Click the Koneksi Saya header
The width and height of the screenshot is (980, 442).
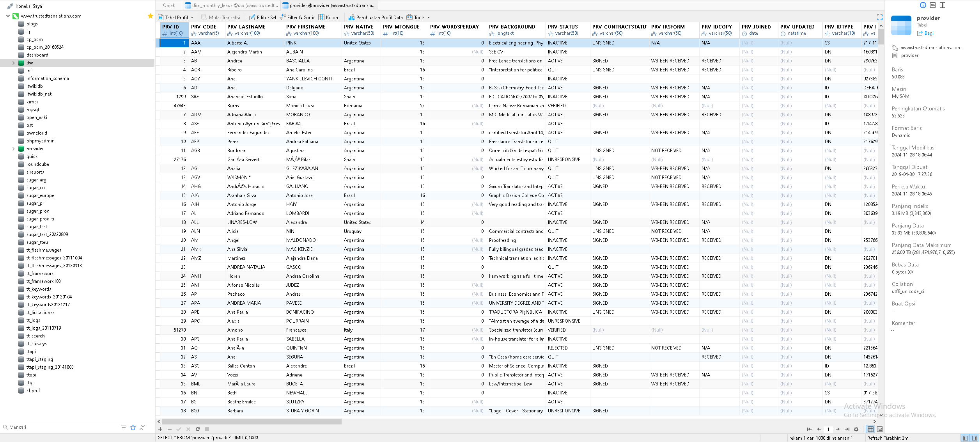(x=28, y=6)
